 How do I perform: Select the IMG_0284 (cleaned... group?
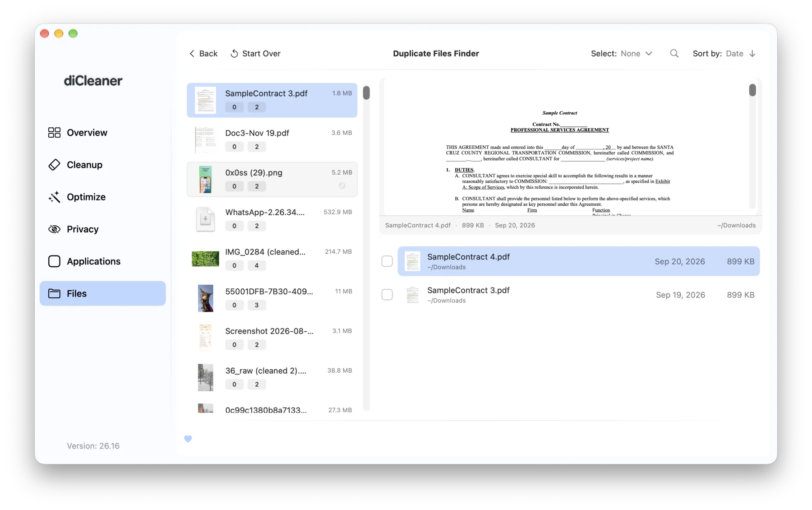pos(272,259)
